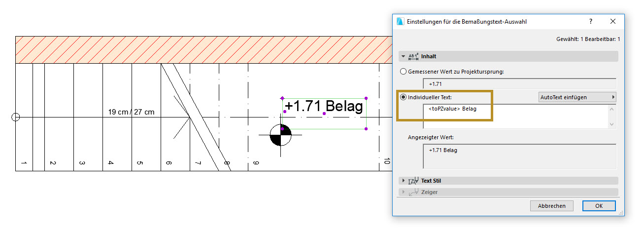Screen dimensions: 644x233
Task: Click the 19 cm / 27 cm stair label
Action: 131,112
